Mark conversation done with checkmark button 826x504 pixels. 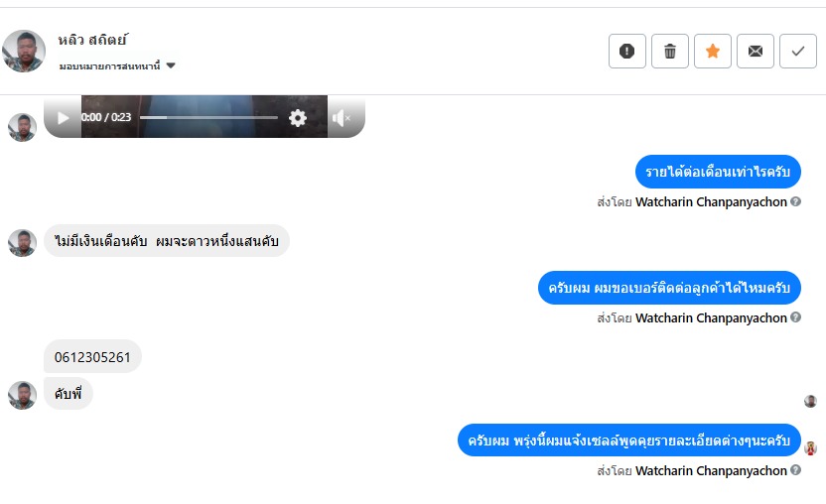pos(797,51)
